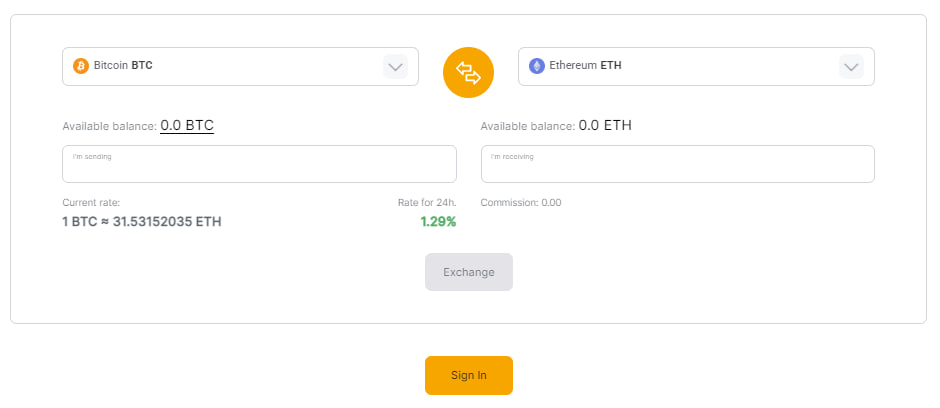Focus the I'm receiving amount field
940x408 pixels.
tap(677, 164)
